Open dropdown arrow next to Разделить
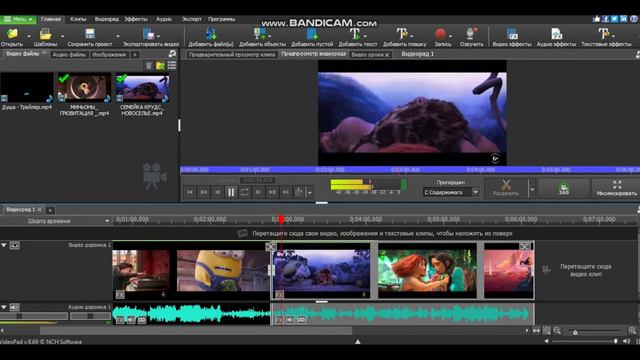Screen dimensions: 640x360 532,189
